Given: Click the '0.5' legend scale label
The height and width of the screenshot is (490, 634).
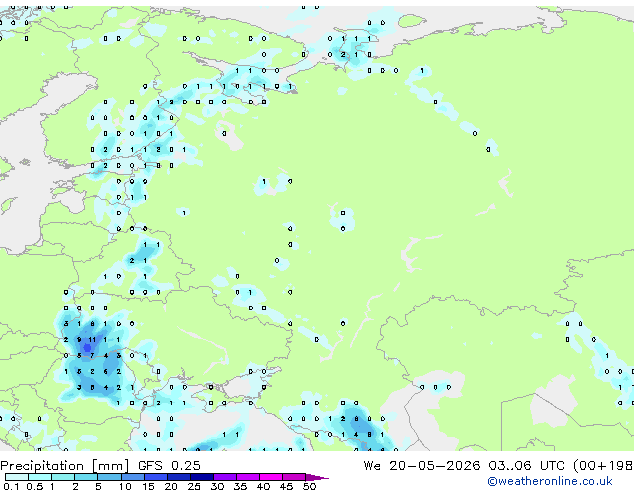Looking at the screenshot, I should tap(35, 486).
